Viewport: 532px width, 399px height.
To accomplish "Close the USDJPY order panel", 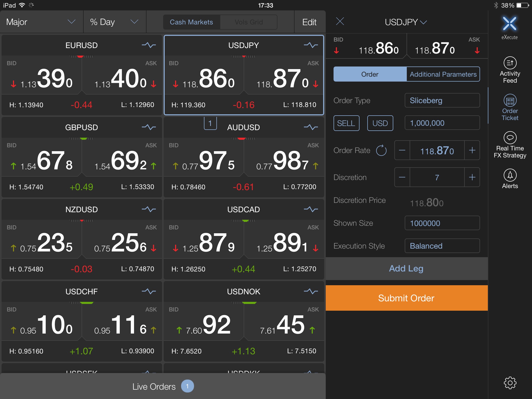I will pyautogui.click(x=340, y=22).
